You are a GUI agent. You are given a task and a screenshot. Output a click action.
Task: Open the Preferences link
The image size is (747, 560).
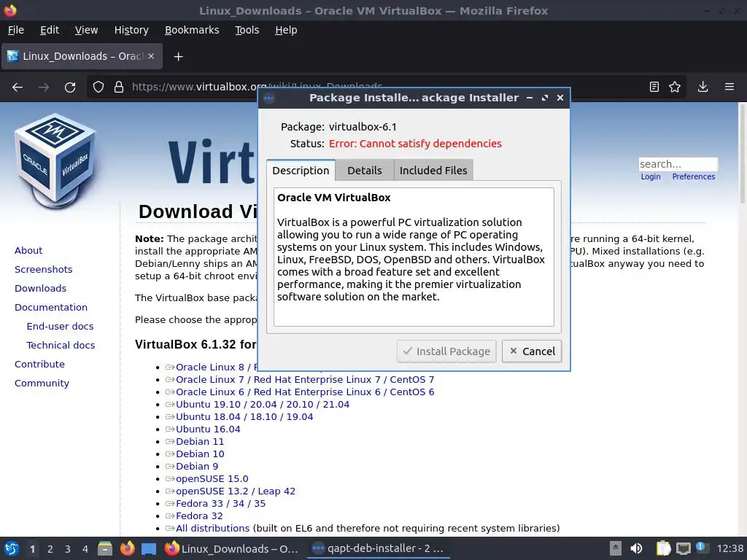click(x=693, y=176)
